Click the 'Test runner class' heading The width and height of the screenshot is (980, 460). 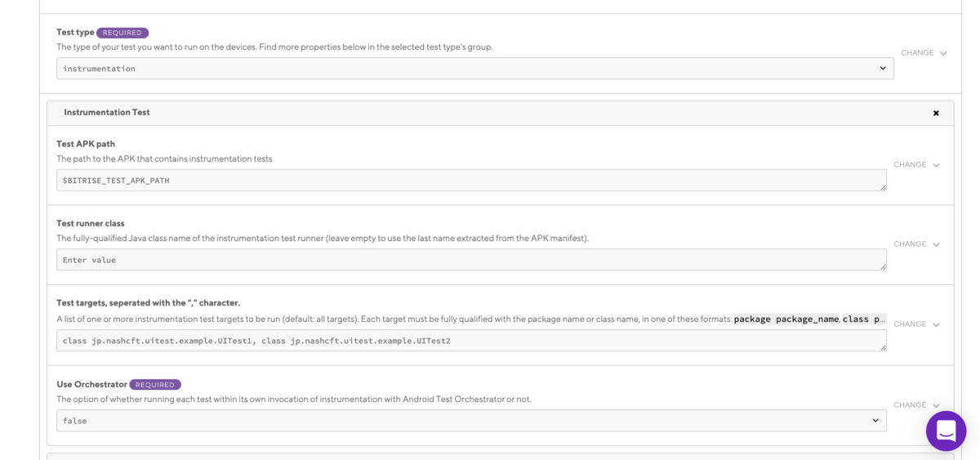click(x=90, y=223)
